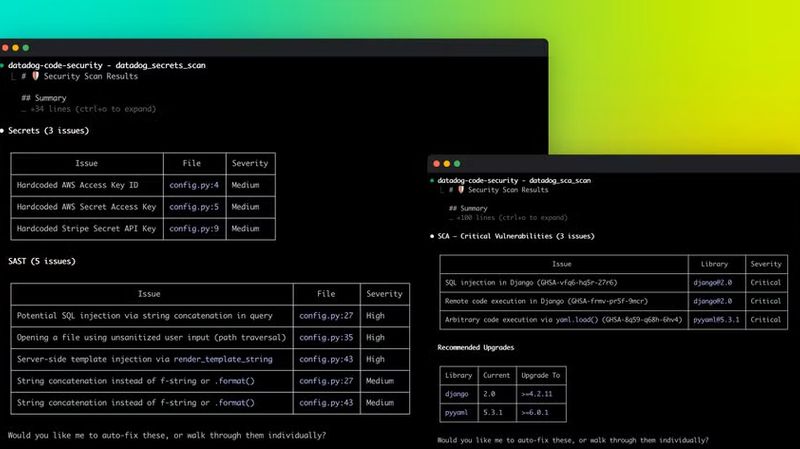The height and width of the screenshot is (449, 800).
Task: Open config.py:4 file link
Action: coord(194,185)
